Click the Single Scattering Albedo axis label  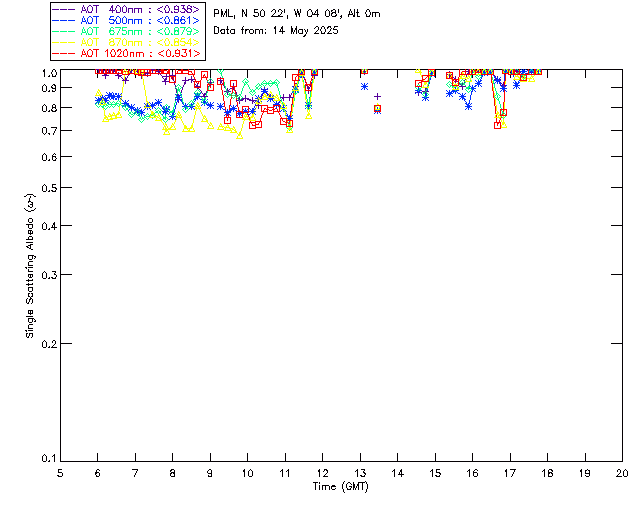coord(30,265)
